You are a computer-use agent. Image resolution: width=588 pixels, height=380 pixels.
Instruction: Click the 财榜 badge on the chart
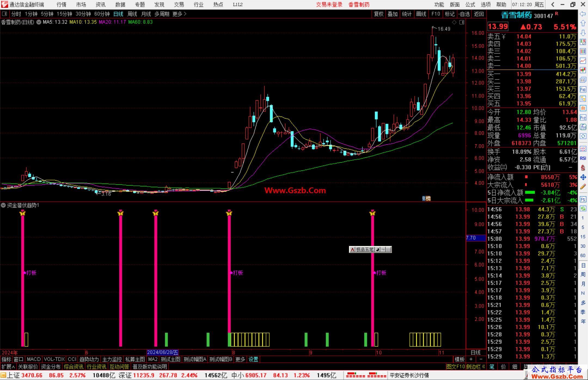(426, 199)
